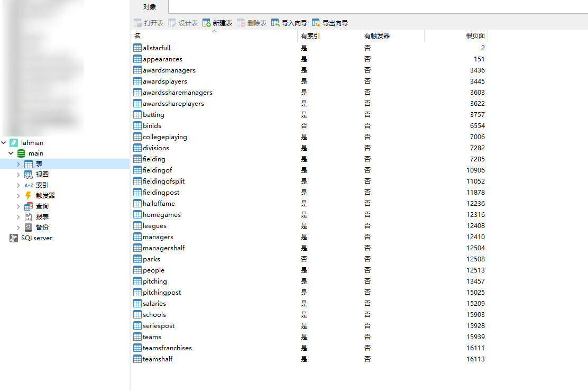
Task: Select the managershalf table name
Action: [163, 248]
